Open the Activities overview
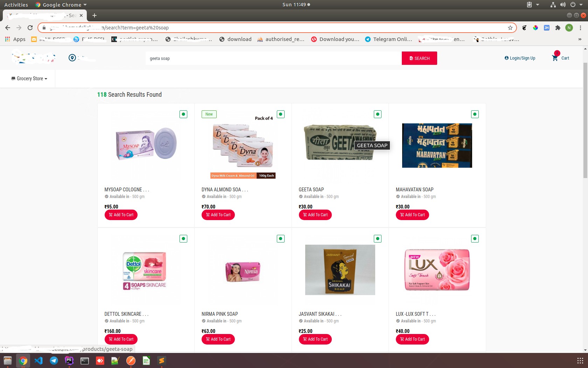This screenshot has width=588, height=368. coord(16,5)
